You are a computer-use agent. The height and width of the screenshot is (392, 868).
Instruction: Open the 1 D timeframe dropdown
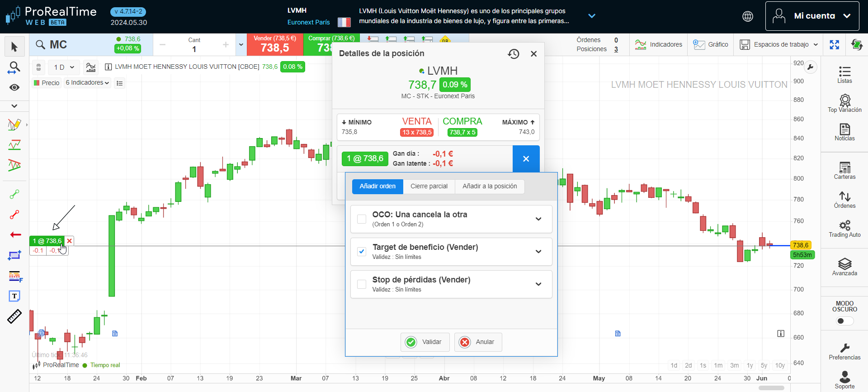click(x=64, y=67)
